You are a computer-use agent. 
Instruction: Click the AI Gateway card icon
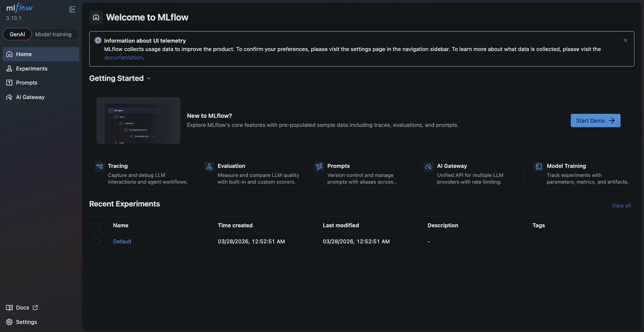pos(429,167)
